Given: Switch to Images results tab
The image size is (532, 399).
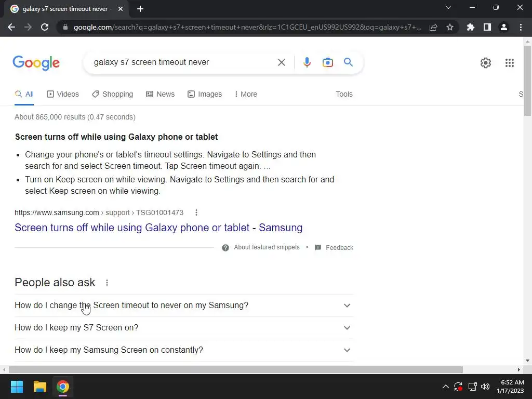Looking at the screenshot, I should [205, 95].
